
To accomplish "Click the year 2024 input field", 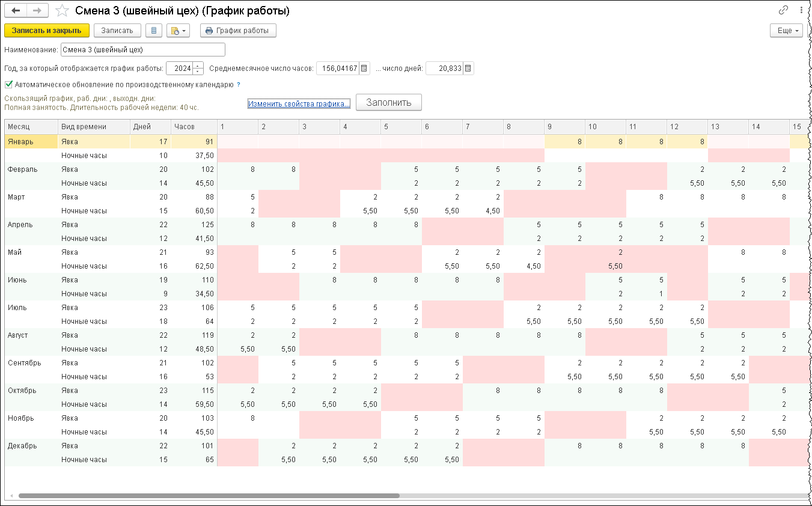I will point(180,69).
